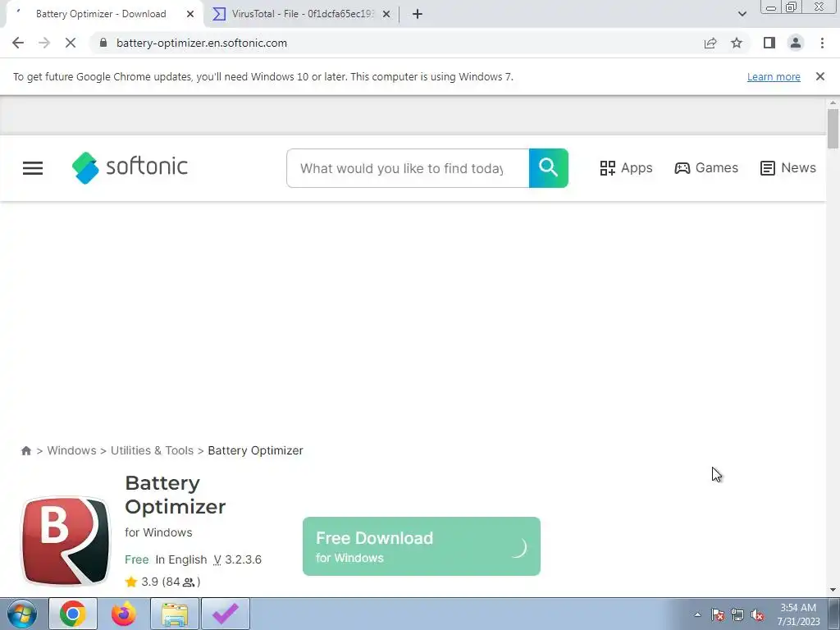Open the Apps section

626,167
